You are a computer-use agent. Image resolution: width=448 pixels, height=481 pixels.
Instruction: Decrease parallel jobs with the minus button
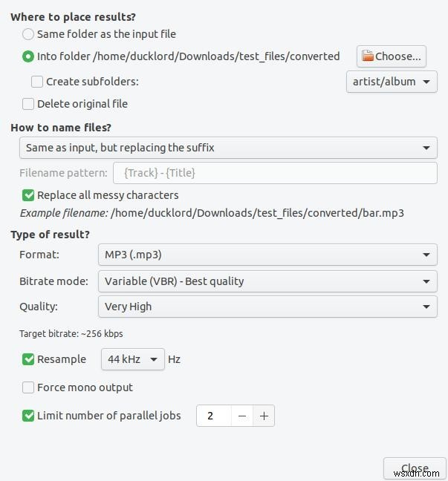[242, 416]
